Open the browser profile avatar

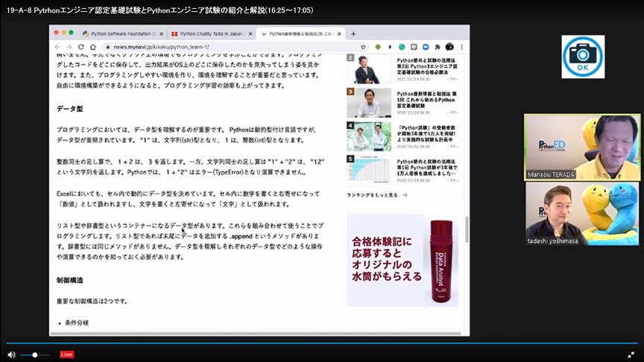pyautogui.click(x=449, y=47)
